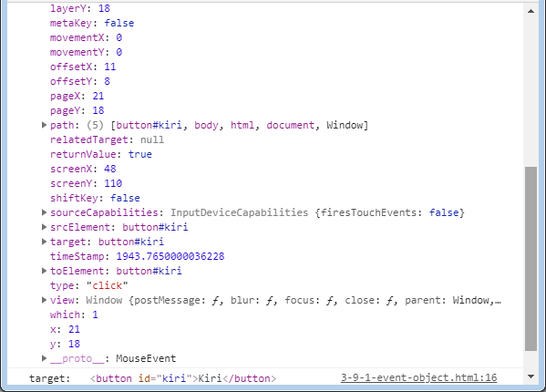
Task: Click the "target:" log label
Action: 50,378
